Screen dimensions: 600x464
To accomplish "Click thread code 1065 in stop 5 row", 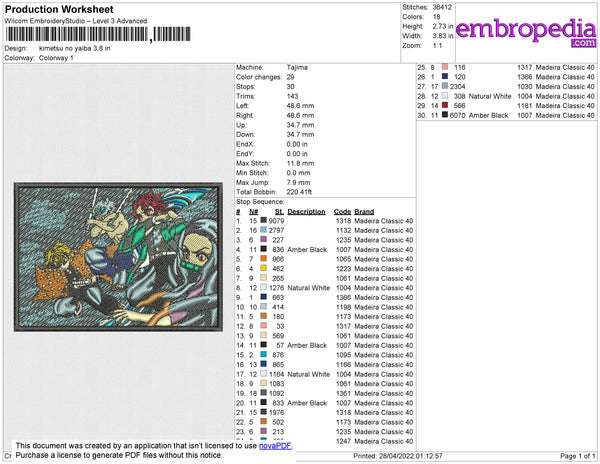I will [343, 259].
